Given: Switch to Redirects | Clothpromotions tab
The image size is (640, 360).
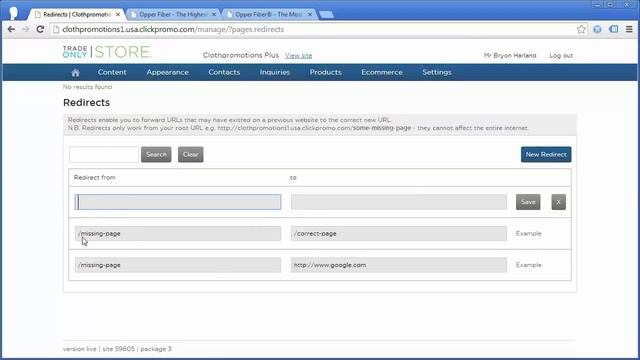Looking at the screenshot, I should coord(76,14).
